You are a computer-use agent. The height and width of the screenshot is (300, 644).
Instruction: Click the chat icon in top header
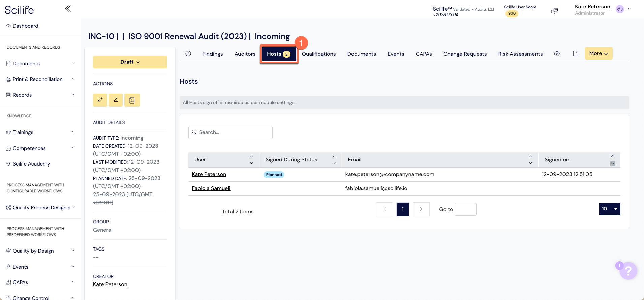point(554,11)
